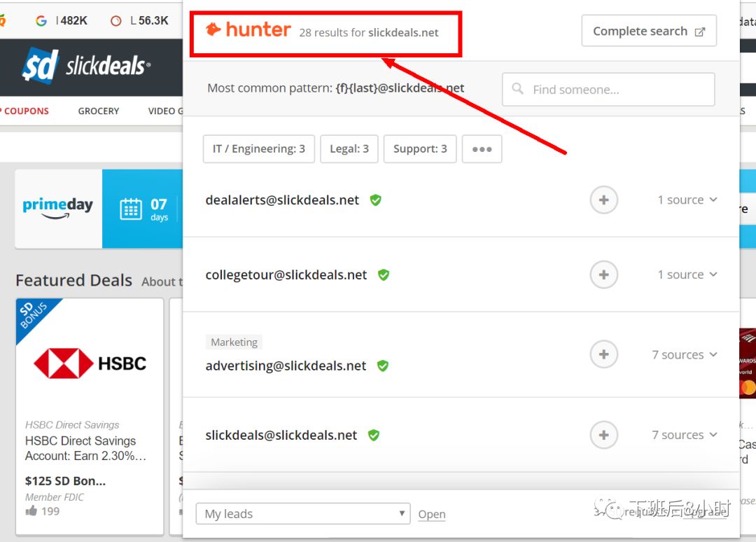Click thumbs up icon with 199 votes
This screenshot has width=756, height=542.
[x=31, y=510]
